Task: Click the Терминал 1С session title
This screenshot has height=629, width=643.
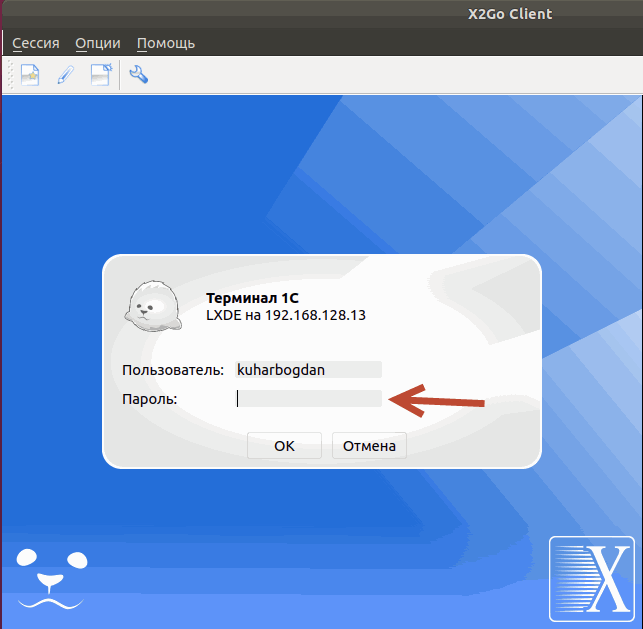Action: 252,298
